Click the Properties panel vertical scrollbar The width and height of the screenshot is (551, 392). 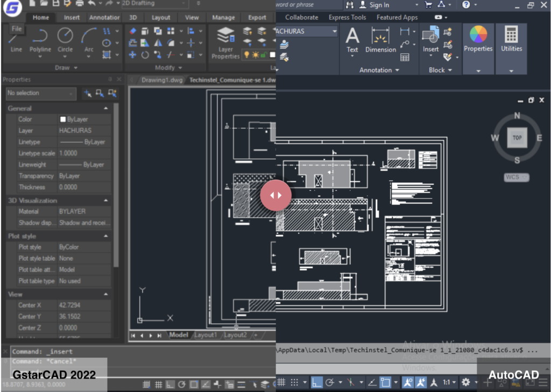[x=116, y=184]
